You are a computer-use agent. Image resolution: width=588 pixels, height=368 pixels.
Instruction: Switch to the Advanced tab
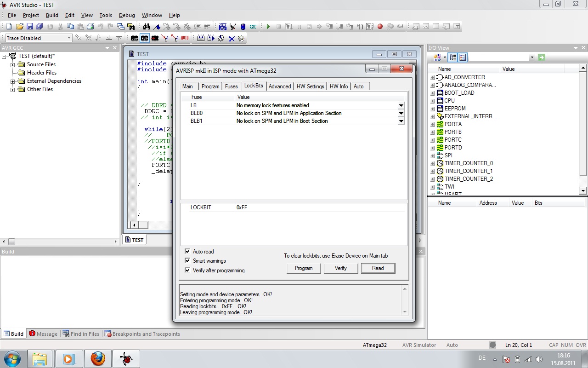[x=280, y=86]
